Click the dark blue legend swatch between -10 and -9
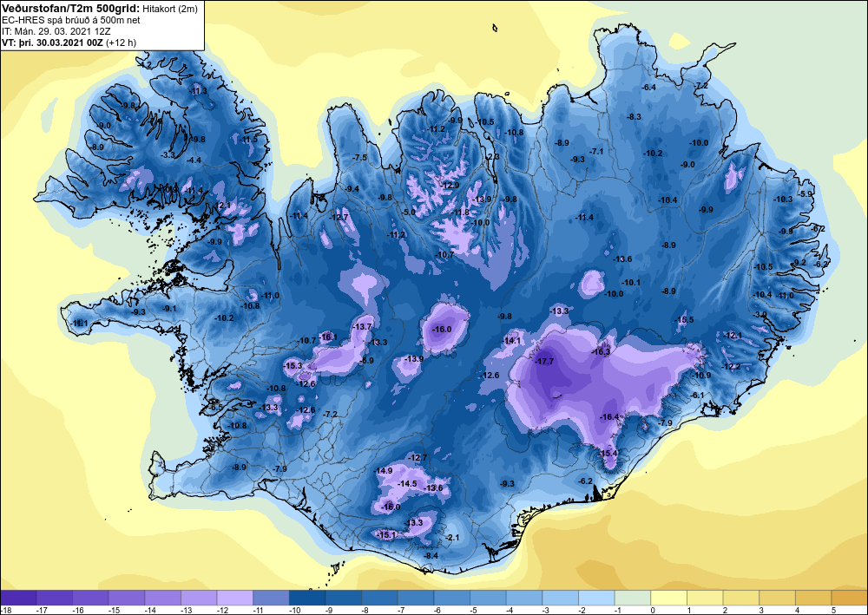The height and width of the screenshot is (615, 868). [307, 598]
